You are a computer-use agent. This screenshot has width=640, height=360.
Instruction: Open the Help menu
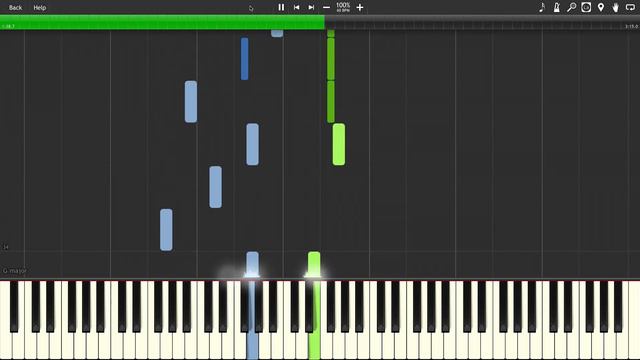[40, 8]
